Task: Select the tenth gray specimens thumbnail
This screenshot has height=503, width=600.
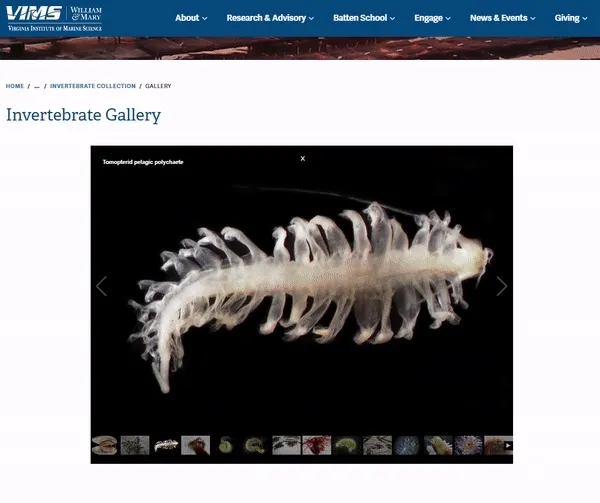Action: (x=377, y=445)
